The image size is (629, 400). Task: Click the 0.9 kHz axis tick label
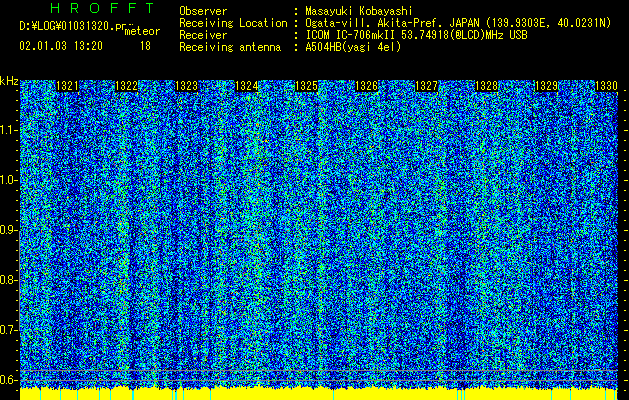[7, 230]
